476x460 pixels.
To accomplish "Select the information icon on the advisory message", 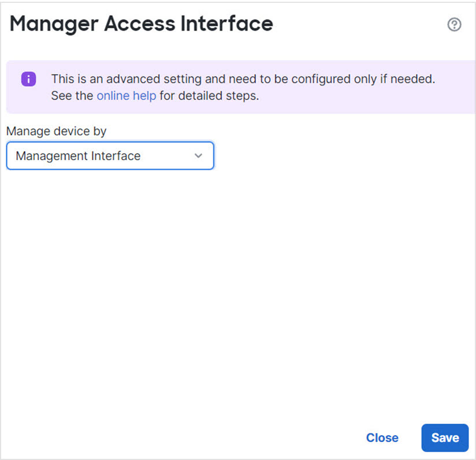I will (28, 79).
